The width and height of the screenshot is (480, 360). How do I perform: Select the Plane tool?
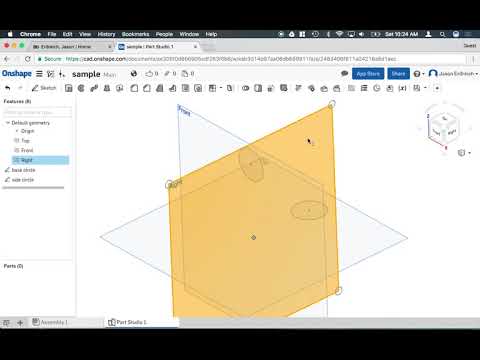[x=351, y=88]
